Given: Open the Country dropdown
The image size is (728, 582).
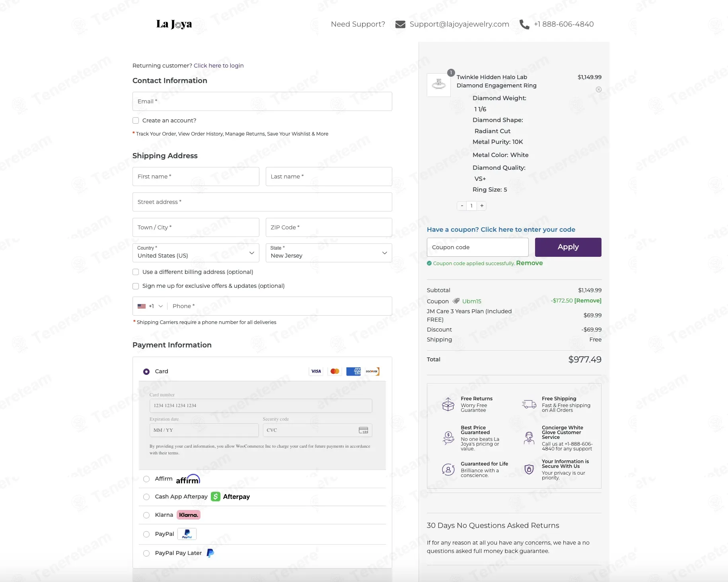Looking at the screenshot, I should click(196, 253).
